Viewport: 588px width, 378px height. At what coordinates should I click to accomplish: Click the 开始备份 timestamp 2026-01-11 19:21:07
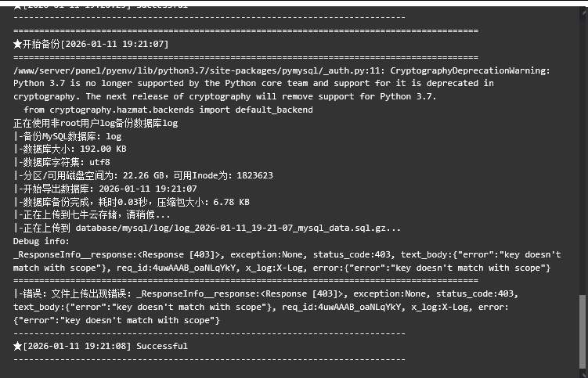pyautogui.click(x=117, y=45)
